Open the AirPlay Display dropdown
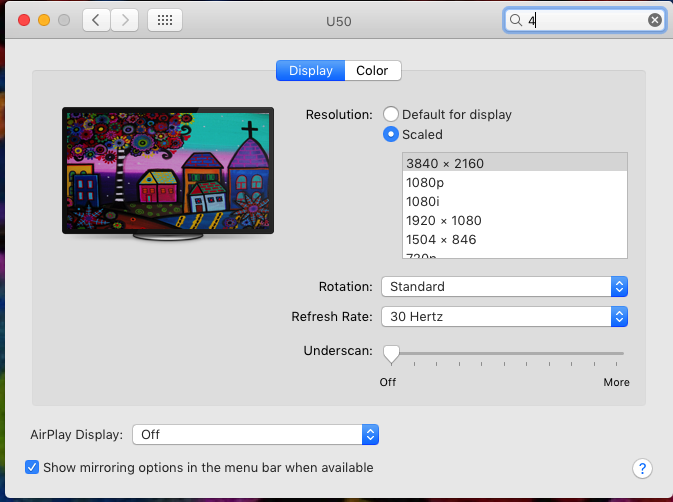 255,435
